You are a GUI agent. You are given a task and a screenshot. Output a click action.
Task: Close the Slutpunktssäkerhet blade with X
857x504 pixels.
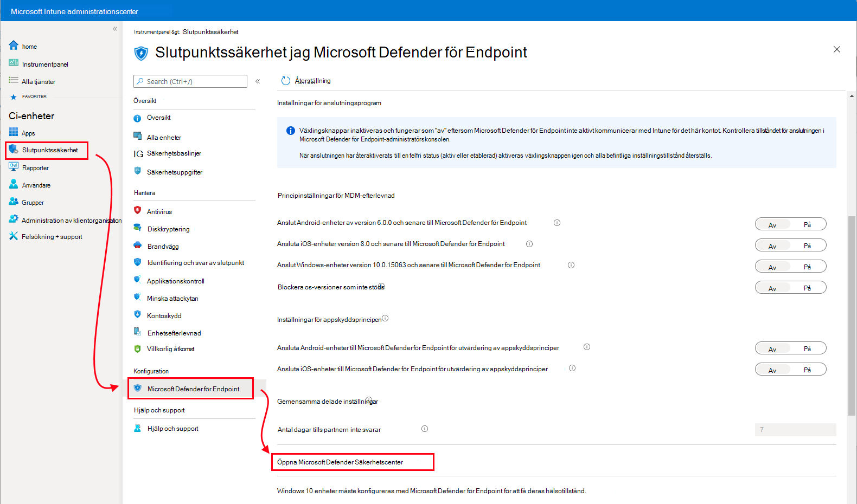click(x=837, y=49)
